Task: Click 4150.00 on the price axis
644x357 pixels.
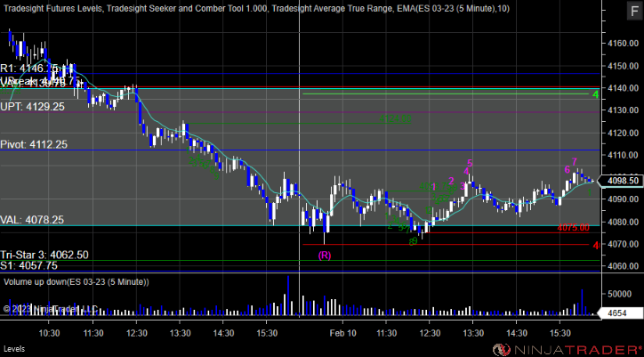Action: (624, 66)
